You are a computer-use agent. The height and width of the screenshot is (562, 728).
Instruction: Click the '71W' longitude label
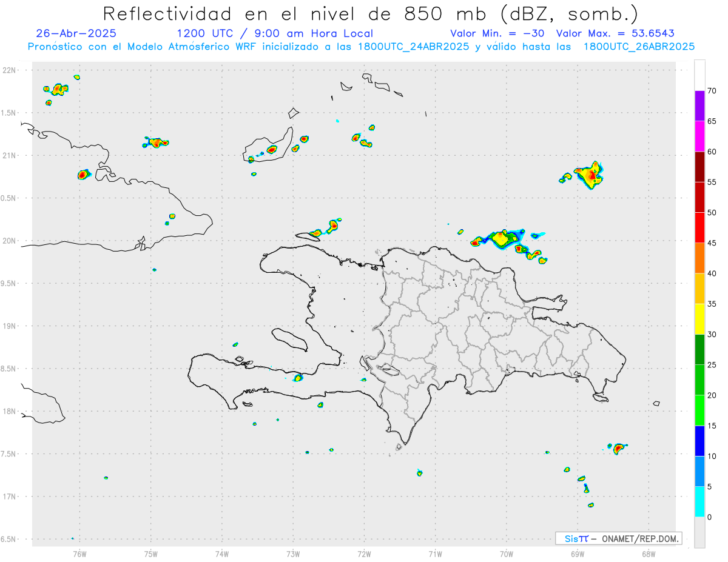click(435, 553)
